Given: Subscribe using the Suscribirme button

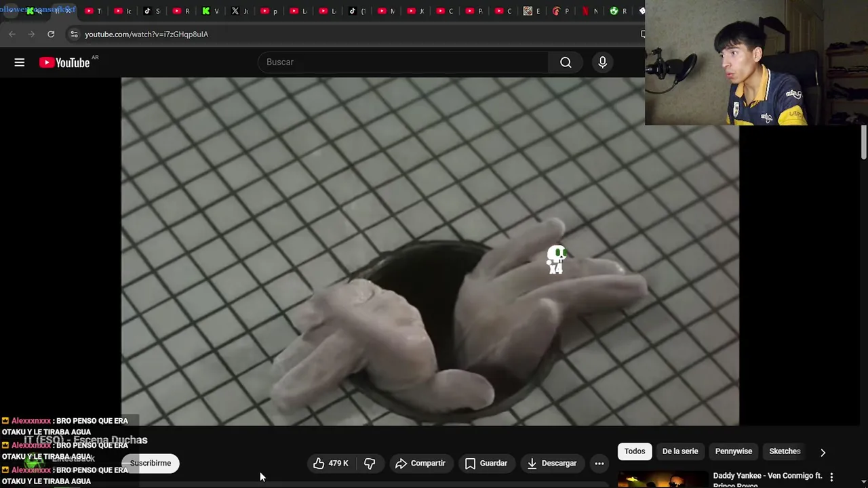Looking at the screenshot, I should 151,464.
